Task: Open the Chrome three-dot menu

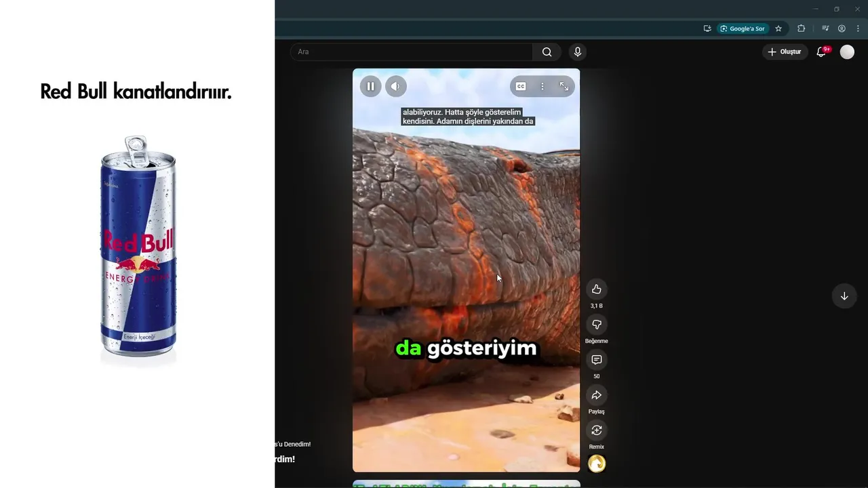Action: (858, 28)
